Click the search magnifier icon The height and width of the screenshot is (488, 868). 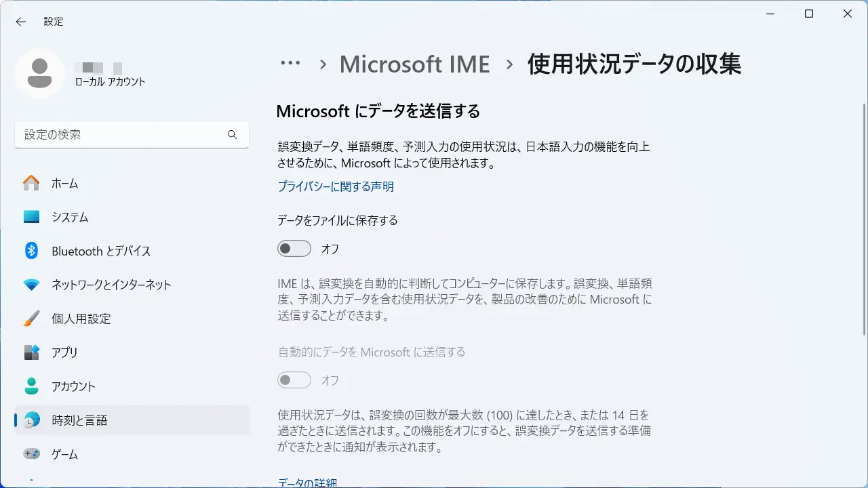pos(233,135)
